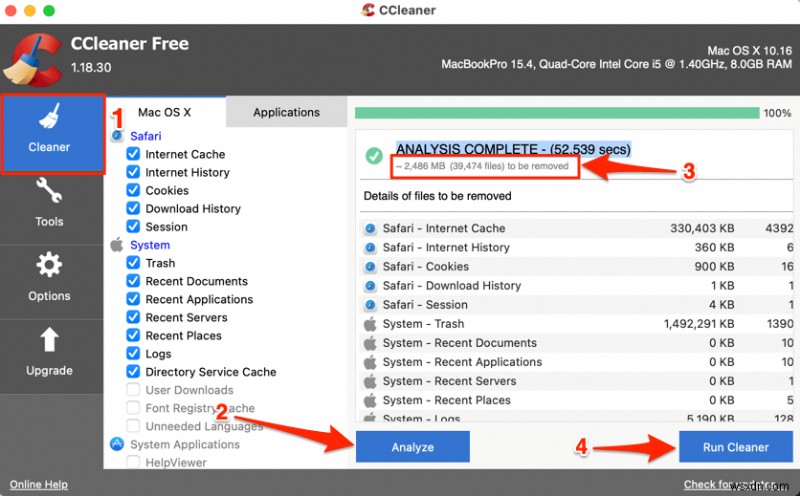This screenshot has height=496, width=800.
Task: Click Safari icon in Download History result row
Action: (x=370, y=286)
